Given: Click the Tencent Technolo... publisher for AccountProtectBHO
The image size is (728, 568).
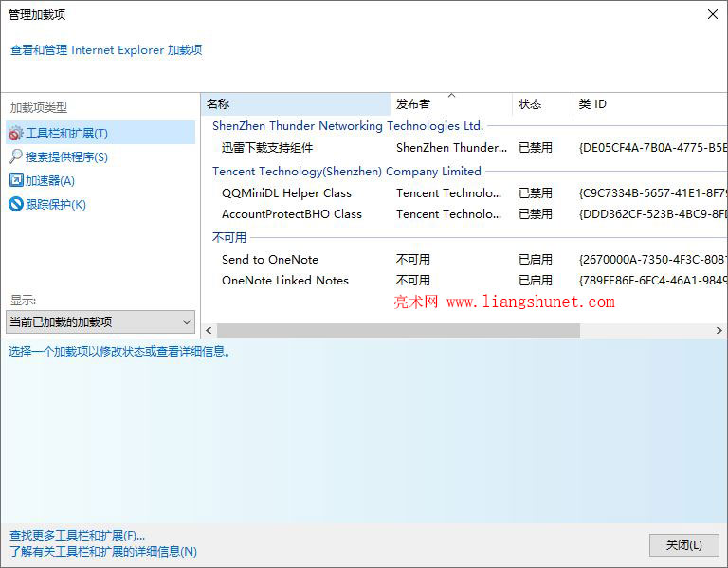Looking at the screenshot, I should (x=448, y=214).
